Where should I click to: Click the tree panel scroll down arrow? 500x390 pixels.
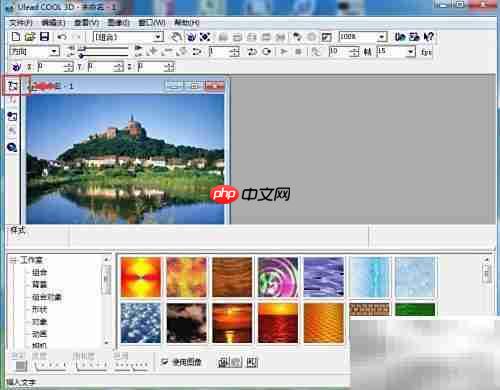pyautogui.click(x=107, y=342)
